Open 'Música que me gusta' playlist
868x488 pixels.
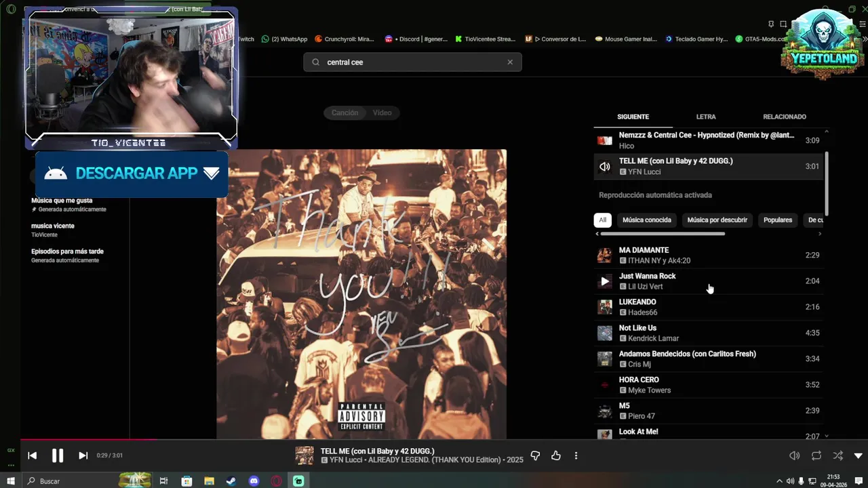point(62,201)
